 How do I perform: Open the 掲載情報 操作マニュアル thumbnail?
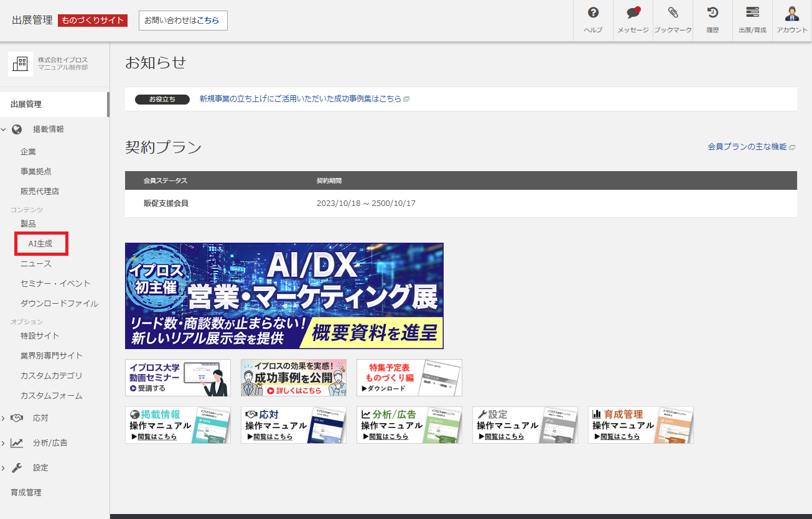coord(177,424)
